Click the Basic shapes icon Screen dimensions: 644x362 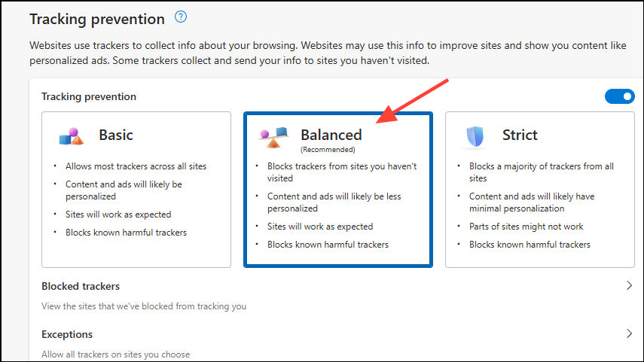(72, 136)
